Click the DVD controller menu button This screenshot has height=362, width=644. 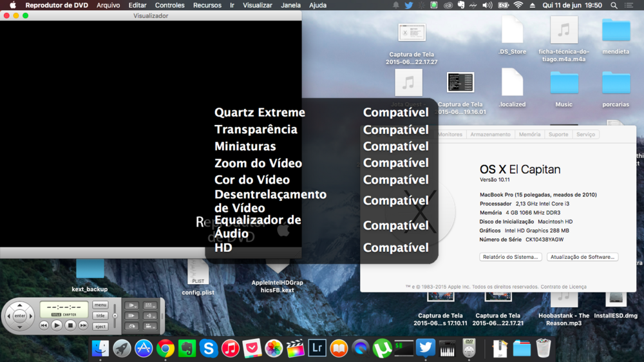(x=100, y=305)
